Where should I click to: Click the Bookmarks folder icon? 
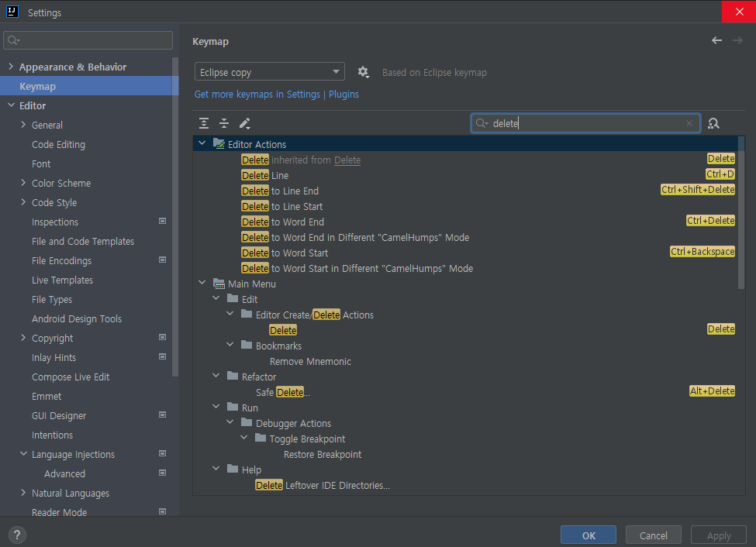coord(247,345)
